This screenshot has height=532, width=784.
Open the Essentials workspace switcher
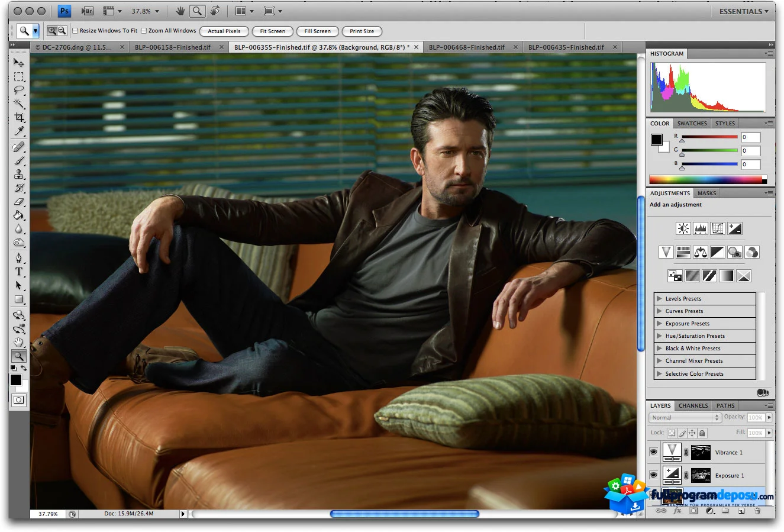(744, 11)
